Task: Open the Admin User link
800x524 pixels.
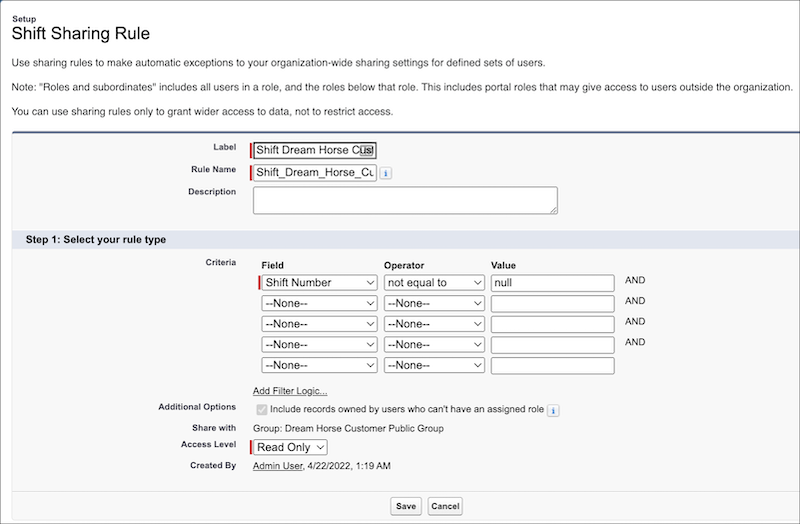Action: [278, 466]
